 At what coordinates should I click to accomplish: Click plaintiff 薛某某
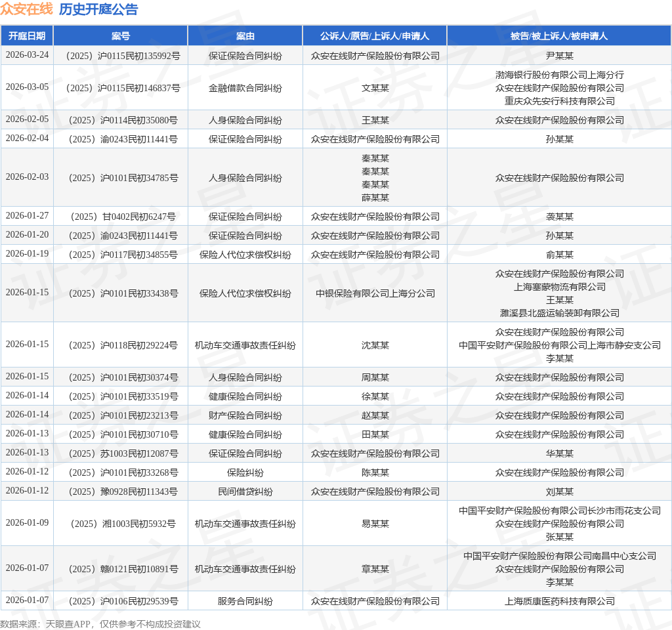375,198
